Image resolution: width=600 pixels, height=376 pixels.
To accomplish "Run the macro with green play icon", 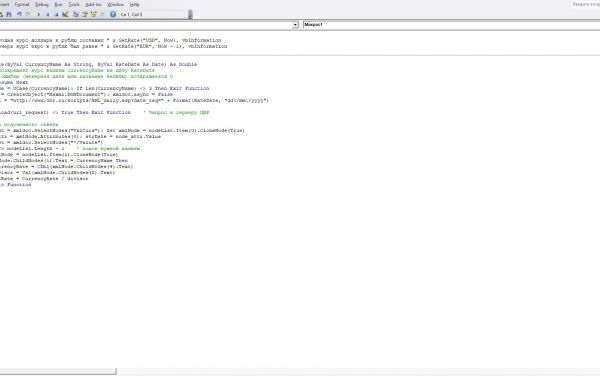I will coord(39,14).
